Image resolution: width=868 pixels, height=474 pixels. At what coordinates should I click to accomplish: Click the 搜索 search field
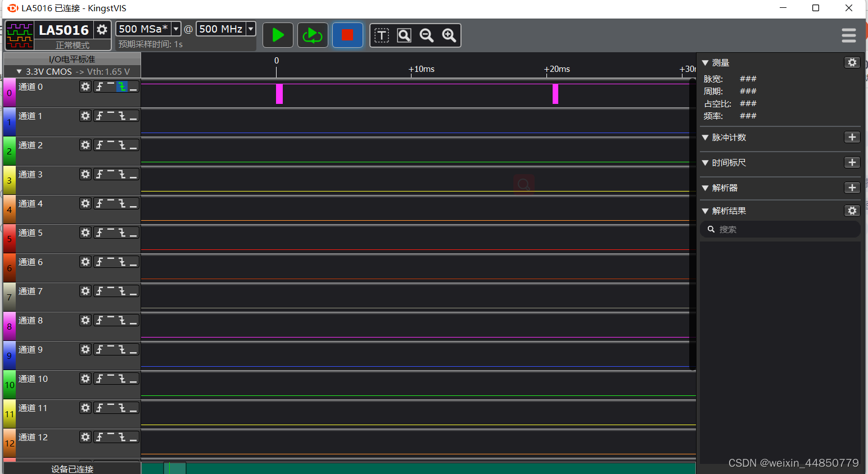coord(780,229)
